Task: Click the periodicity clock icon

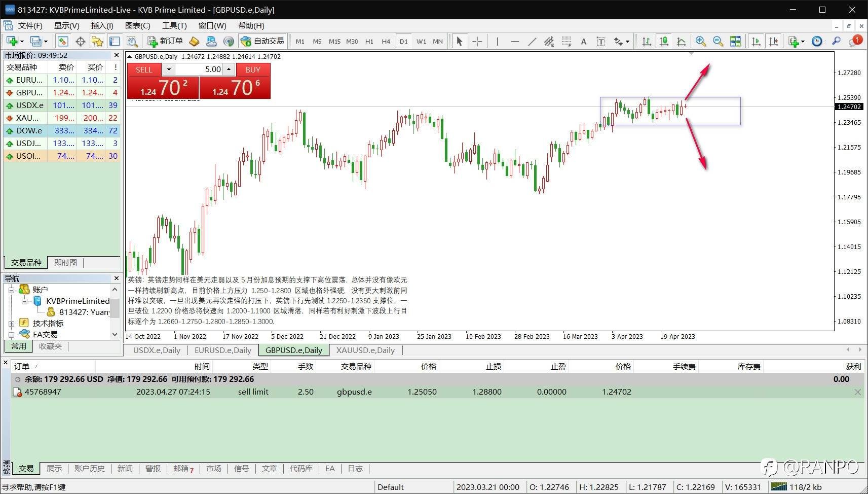Action: (817, 41)
